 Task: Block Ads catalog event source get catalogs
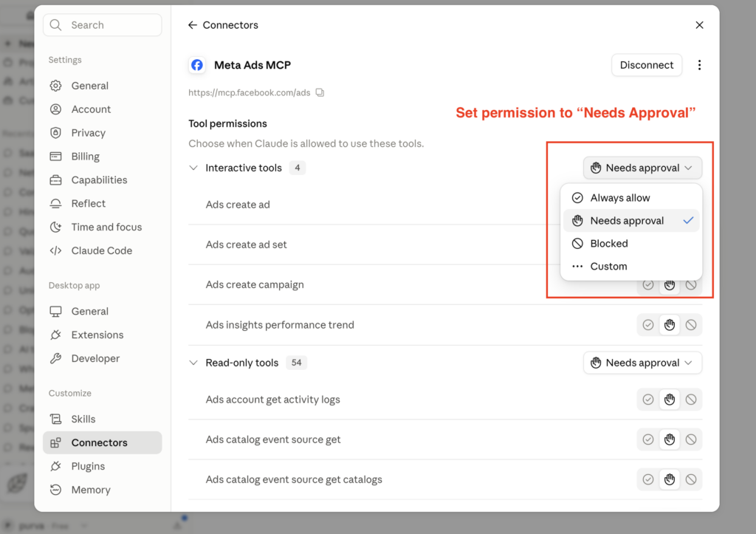tap(691, 479)
